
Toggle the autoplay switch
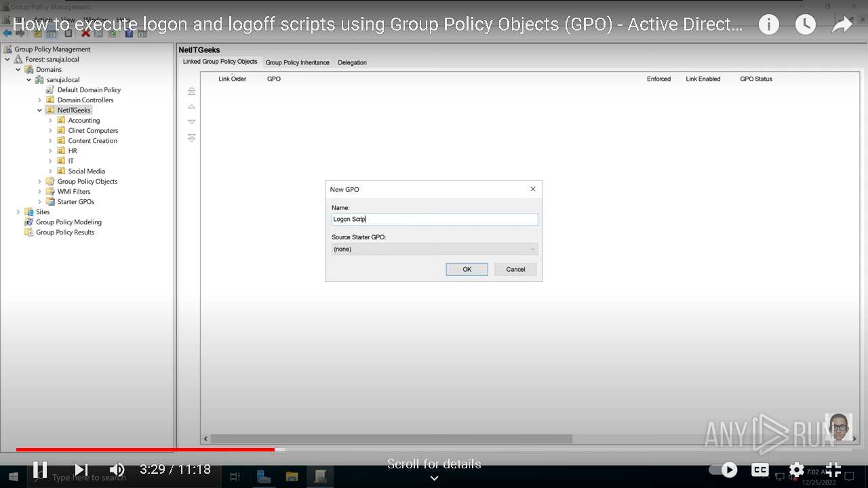pos(724,470)
